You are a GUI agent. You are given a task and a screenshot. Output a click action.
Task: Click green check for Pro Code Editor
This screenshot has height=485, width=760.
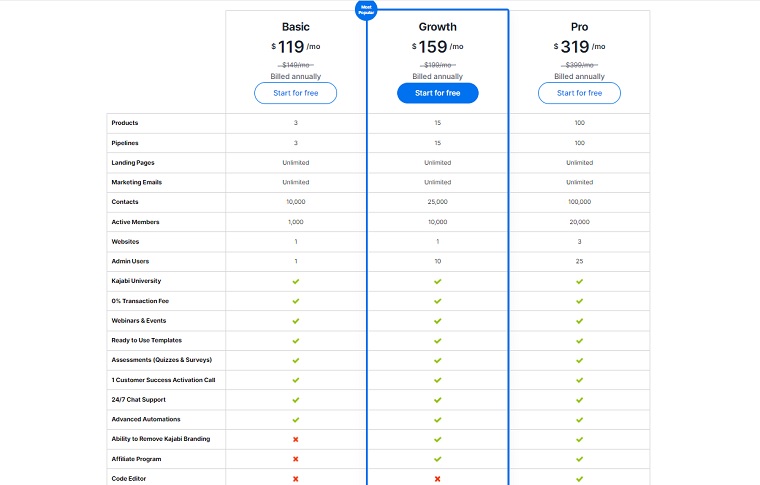[x=579, y=479]
